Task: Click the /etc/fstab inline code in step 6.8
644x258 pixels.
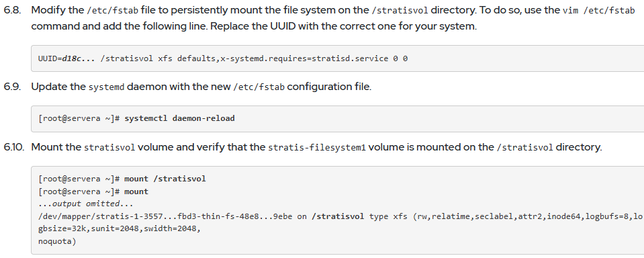Action: pyautogui.click(x=112, y=11)
